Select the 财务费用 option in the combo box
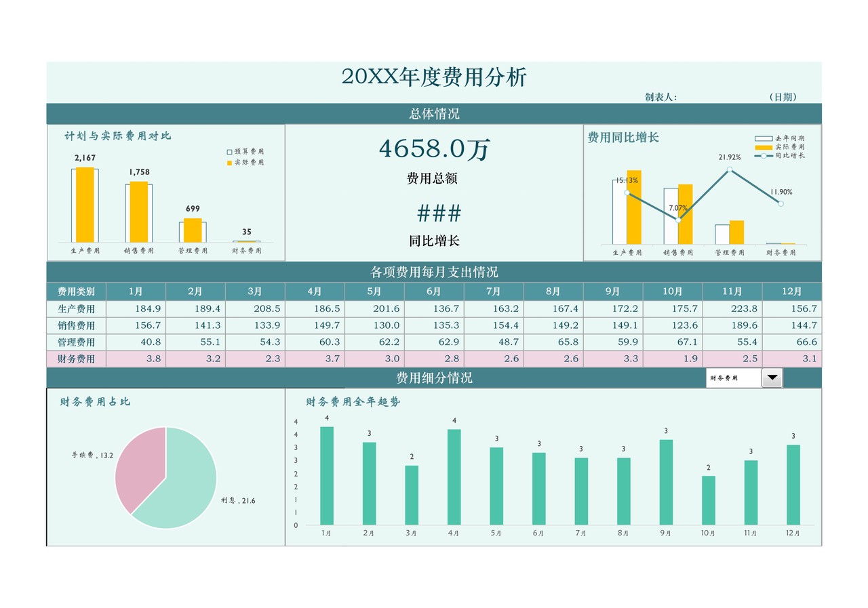The height and width of the screenshot is (608, 868). coord(729,378)
